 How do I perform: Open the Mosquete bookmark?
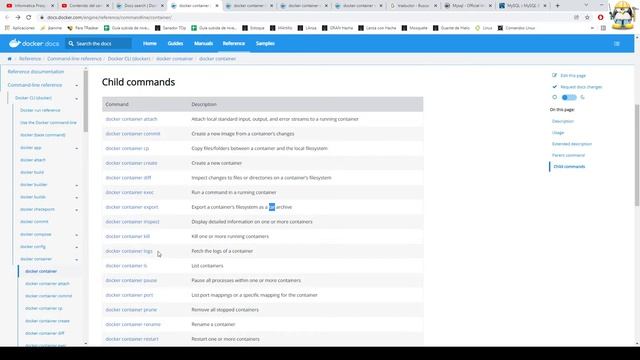point(414,28)
